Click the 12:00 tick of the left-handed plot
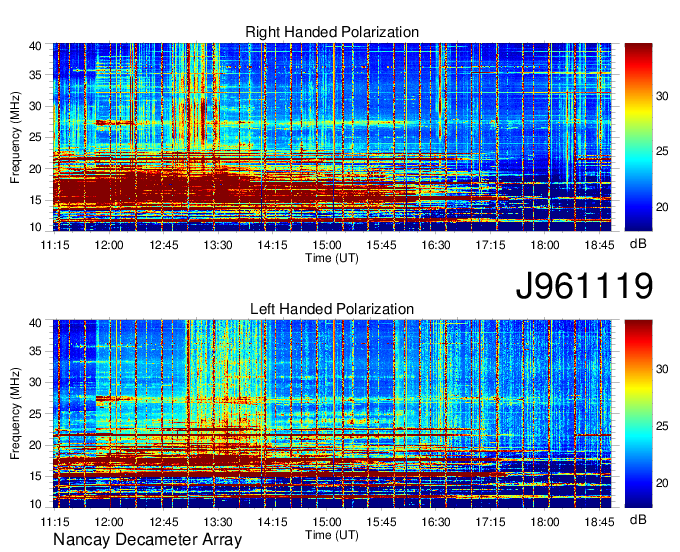Screen dimensions: 680x552 [109, 522]
